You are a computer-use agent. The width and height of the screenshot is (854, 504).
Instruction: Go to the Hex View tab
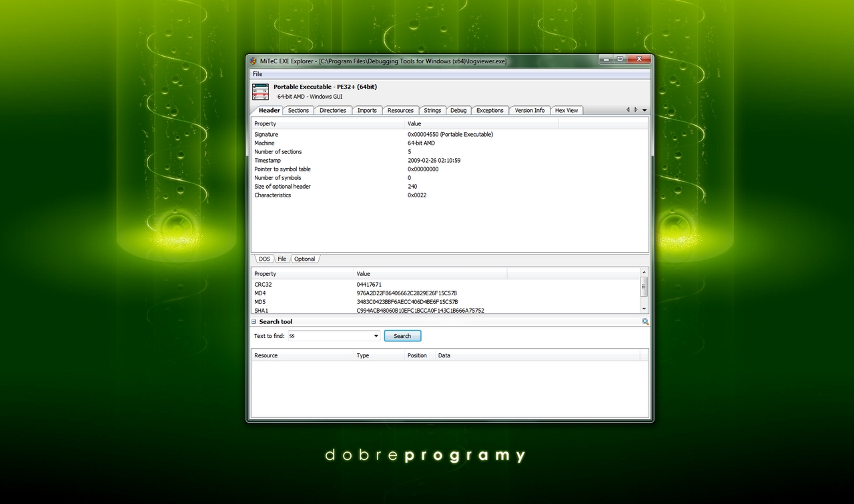click(x=566, y=111)
